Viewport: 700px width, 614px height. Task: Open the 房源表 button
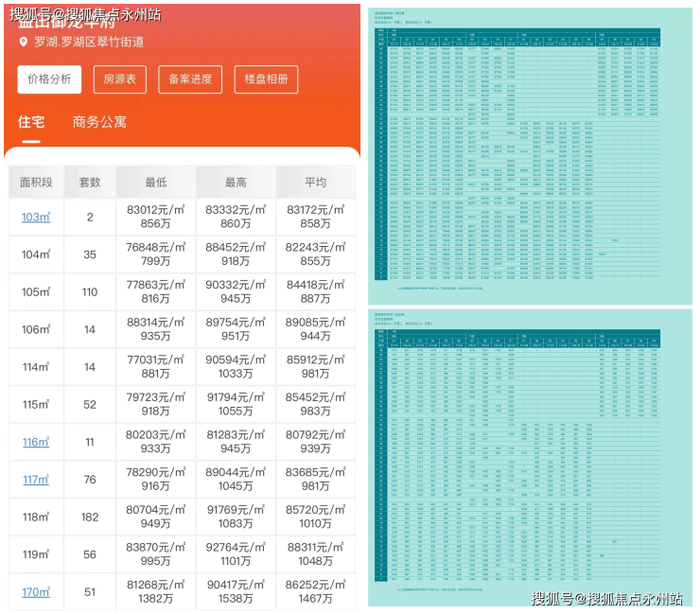(119, 79)
